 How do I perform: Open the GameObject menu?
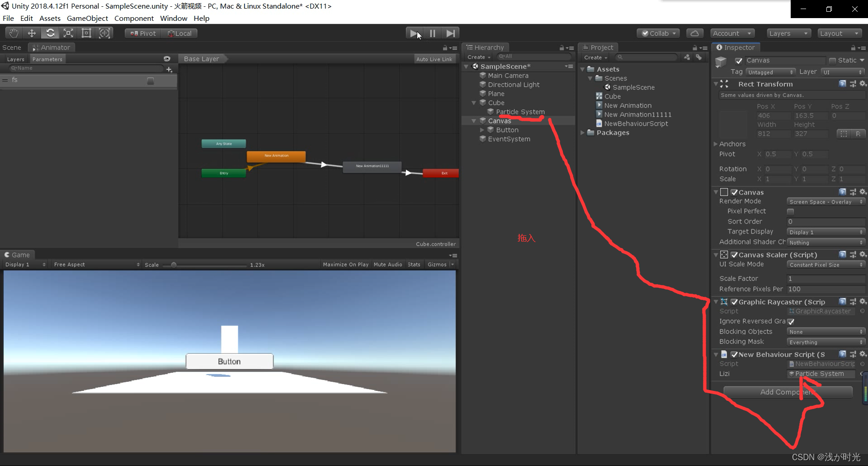(x=87, y=18)
